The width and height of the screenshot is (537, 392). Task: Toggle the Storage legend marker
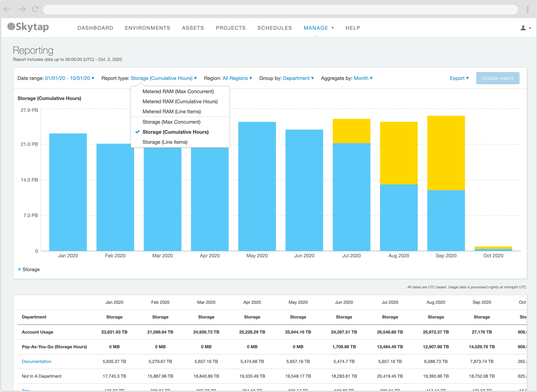pyautogui.click(x=19, y=269)
